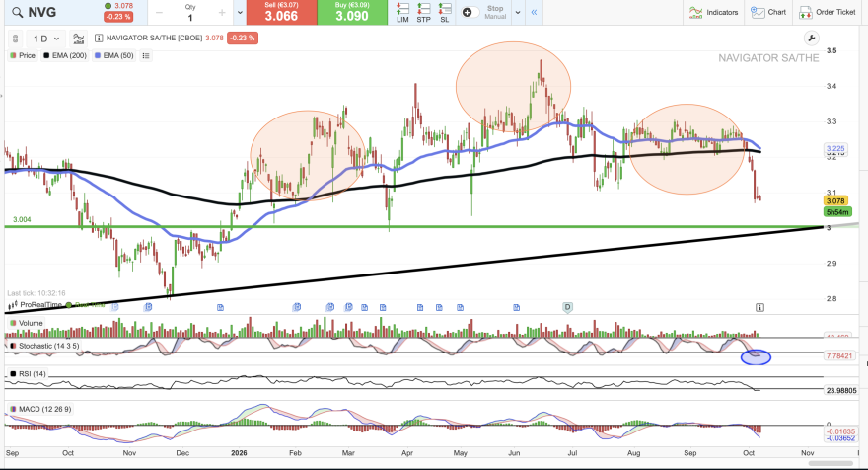Click the 2.9 price axis label

(832, 264)
